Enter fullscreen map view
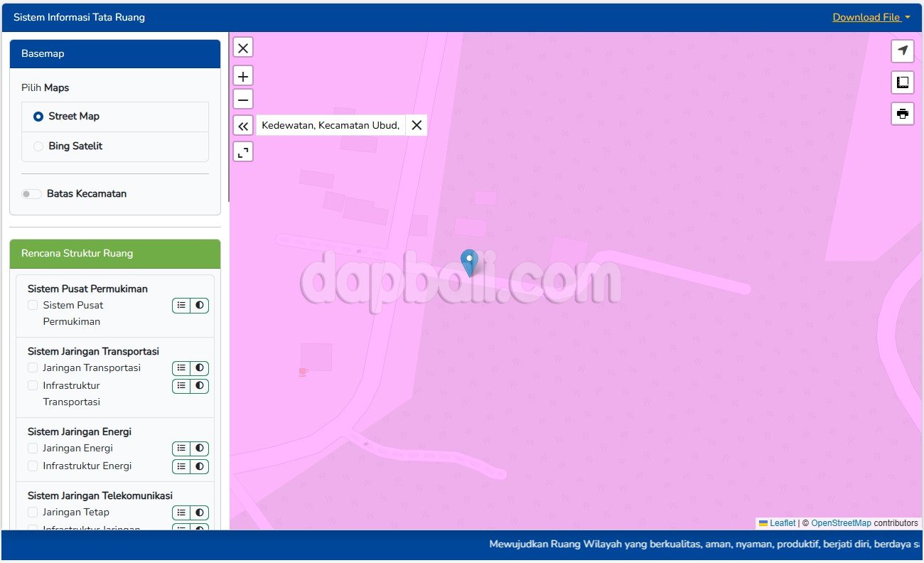 (243, 151)
